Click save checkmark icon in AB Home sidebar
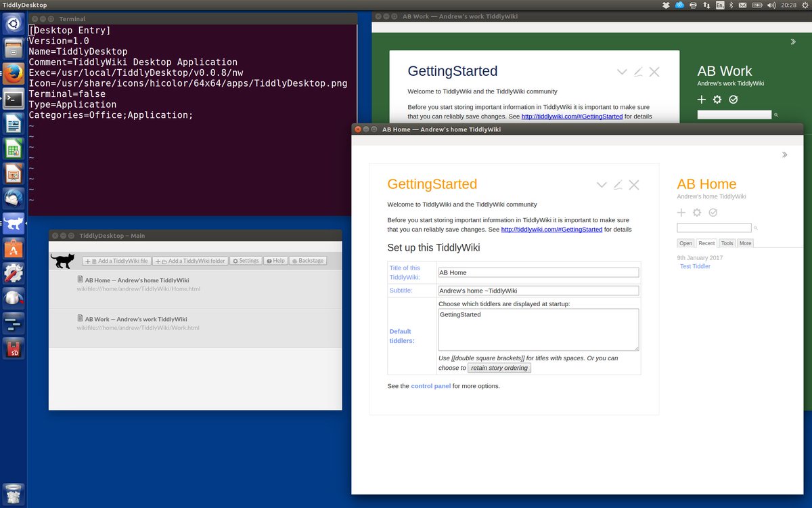The height and width of the screenshot is (508, 812). [713, 213]
